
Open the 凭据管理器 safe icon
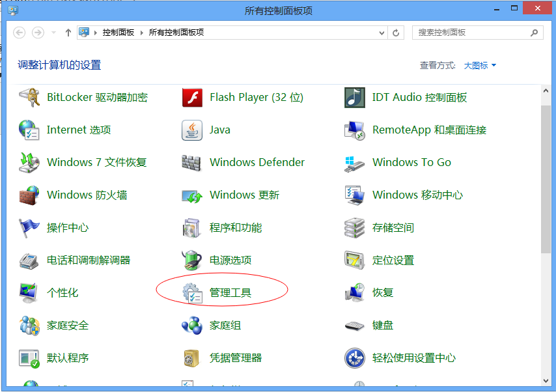tap(191, 358)
